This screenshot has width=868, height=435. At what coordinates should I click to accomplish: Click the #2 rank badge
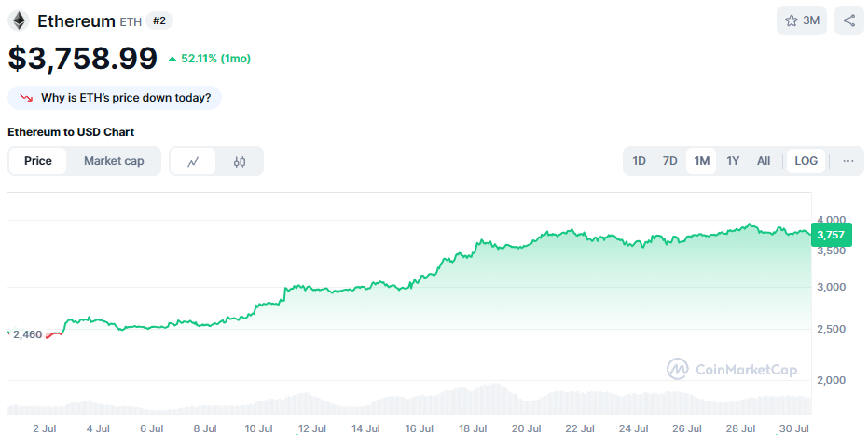pos(159,21)
